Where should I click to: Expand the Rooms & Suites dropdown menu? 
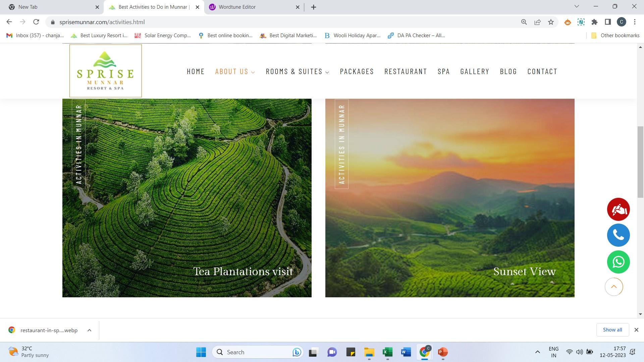[x=297, y=71]
